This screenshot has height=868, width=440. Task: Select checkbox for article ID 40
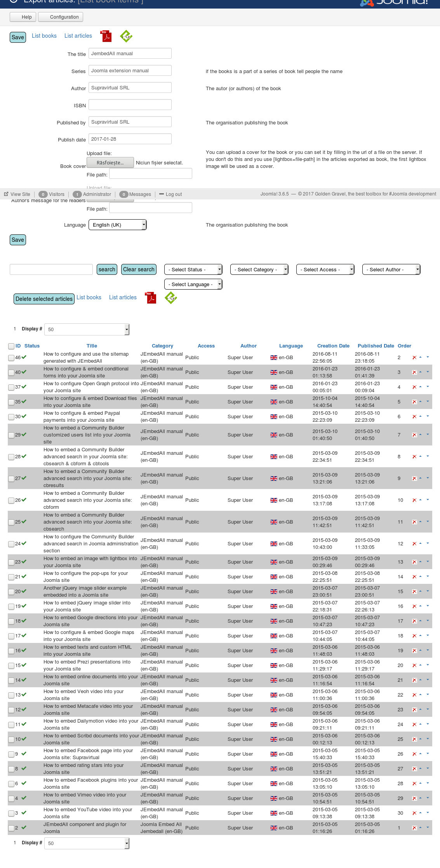11,372
